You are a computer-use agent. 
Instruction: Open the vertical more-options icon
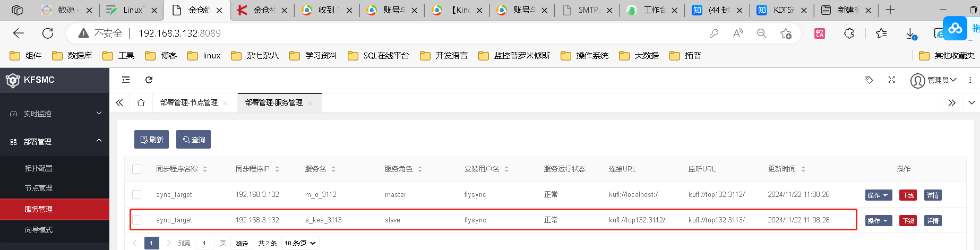(x=970, y=80)
